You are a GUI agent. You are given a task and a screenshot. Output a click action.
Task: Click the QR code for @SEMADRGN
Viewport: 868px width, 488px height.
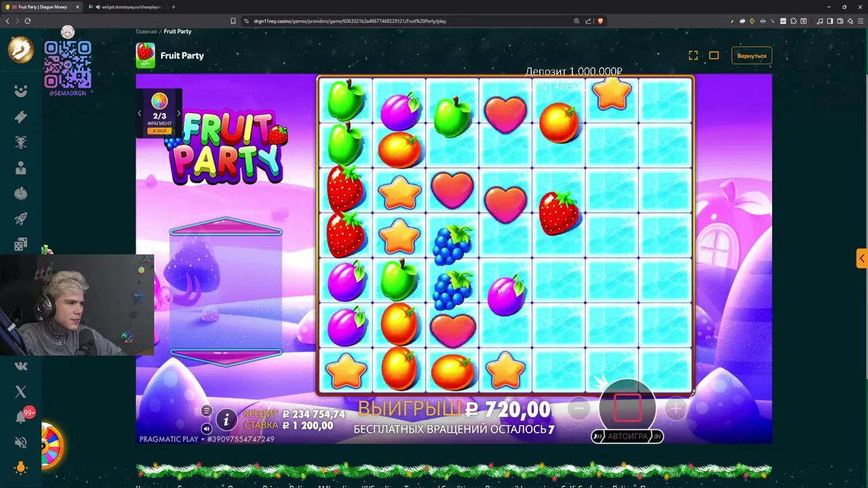(68, 65)
